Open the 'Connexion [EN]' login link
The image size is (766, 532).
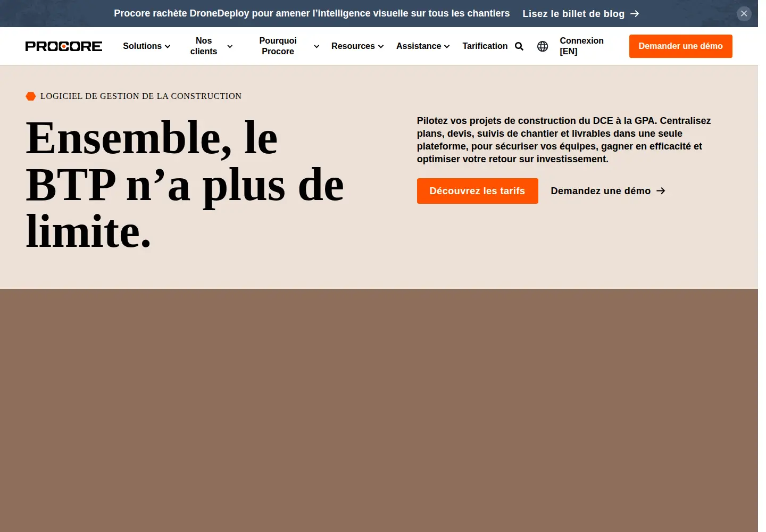pyautogui.click(x=581, y=46)
